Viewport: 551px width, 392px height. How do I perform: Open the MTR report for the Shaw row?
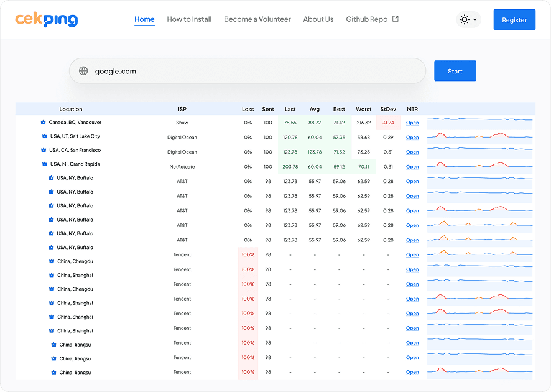pyautogui.click(x=412, y=123)
